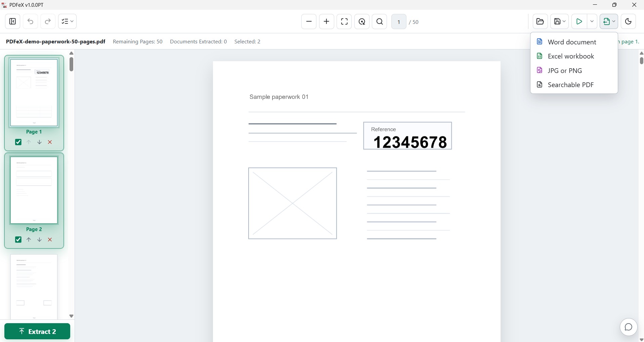Viewport: 644px width, 342px height.
Task: Toggle the sidebar panel icon
Action: pos(13,22)
